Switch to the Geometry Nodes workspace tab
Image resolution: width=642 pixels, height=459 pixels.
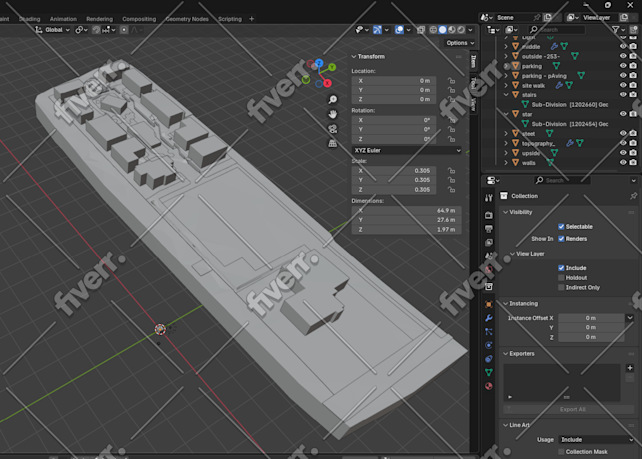point(187,19)
